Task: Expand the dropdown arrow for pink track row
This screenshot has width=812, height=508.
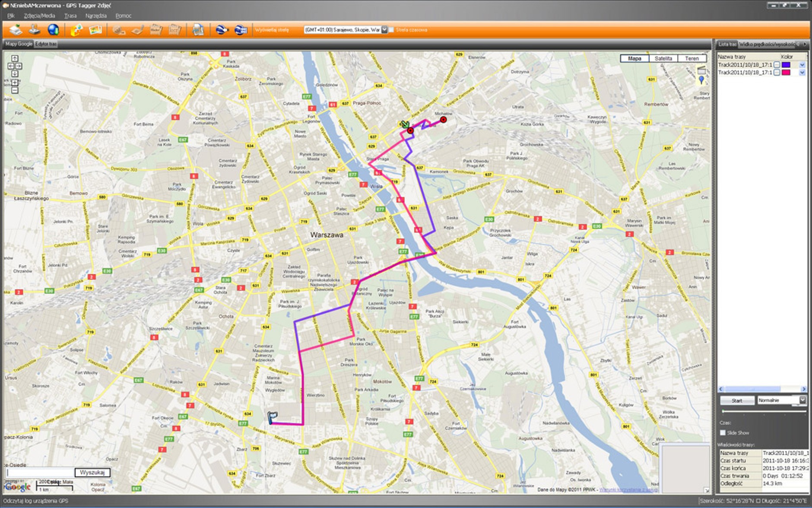Action: (802, 73)
